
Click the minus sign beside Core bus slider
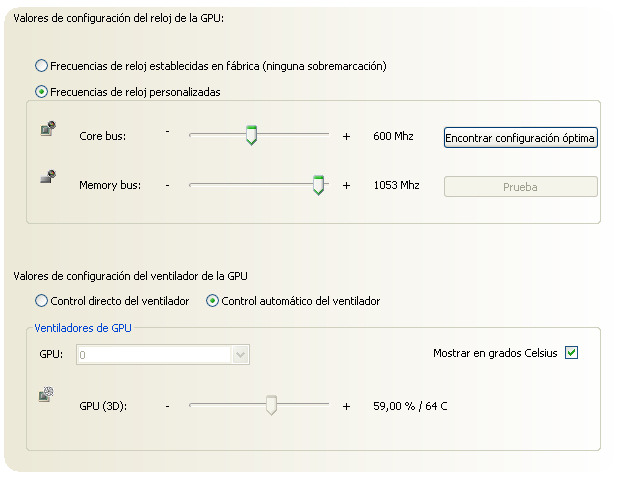(167, 133)
